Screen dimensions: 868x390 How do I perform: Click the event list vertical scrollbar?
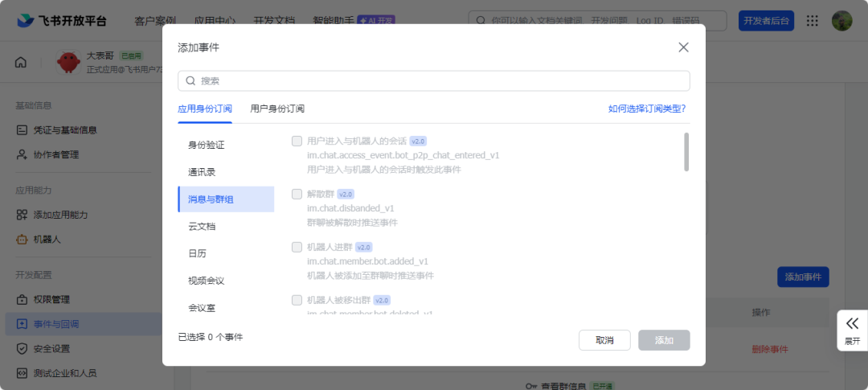coord(686,152)
